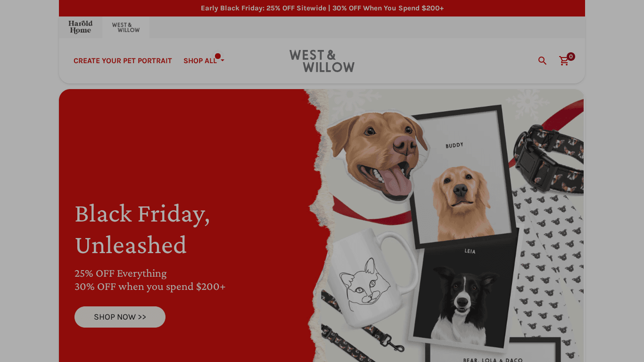Click the Black Friday, Unleashed headline
Screen dimensions: 644x362
pyautogui.click(x=142, y=230)
